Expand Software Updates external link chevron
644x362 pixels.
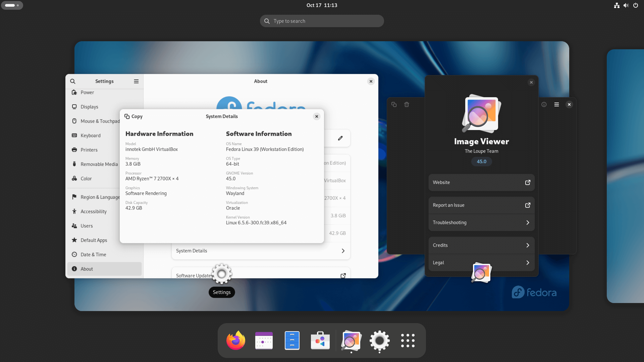[343, 275]
